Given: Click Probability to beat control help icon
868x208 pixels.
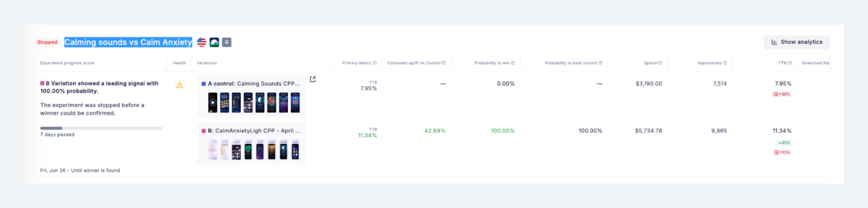Looking at the screenshot, I should click(x=601, y=63).
